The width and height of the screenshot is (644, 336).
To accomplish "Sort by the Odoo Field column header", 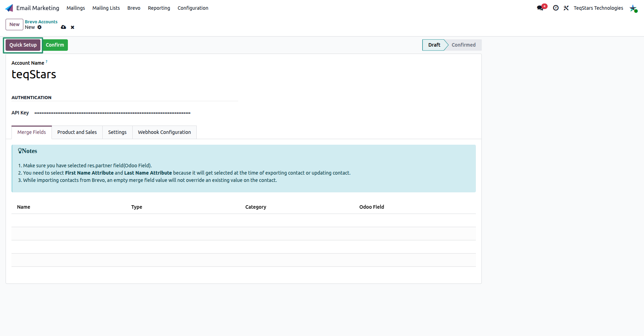I will coord(371,207).
